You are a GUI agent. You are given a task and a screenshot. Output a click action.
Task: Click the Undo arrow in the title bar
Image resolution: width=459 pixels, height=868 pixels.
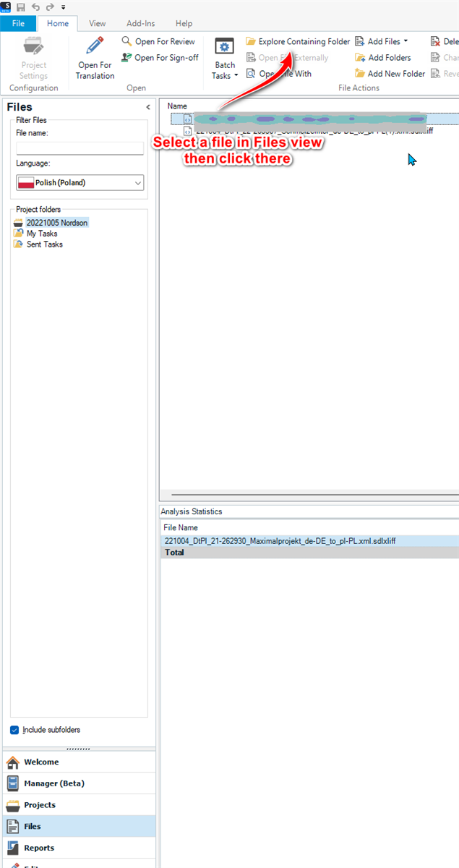click(x=35, y=7)
